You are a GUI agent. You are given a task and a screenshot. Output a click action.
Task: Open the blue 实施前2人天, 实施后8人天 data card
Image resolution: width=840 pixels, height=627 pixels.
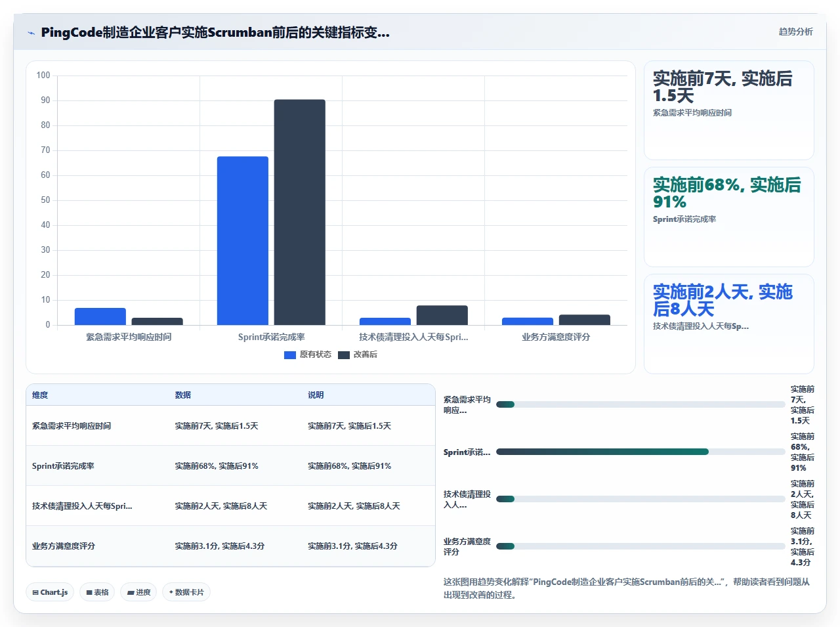pos(729,324)
